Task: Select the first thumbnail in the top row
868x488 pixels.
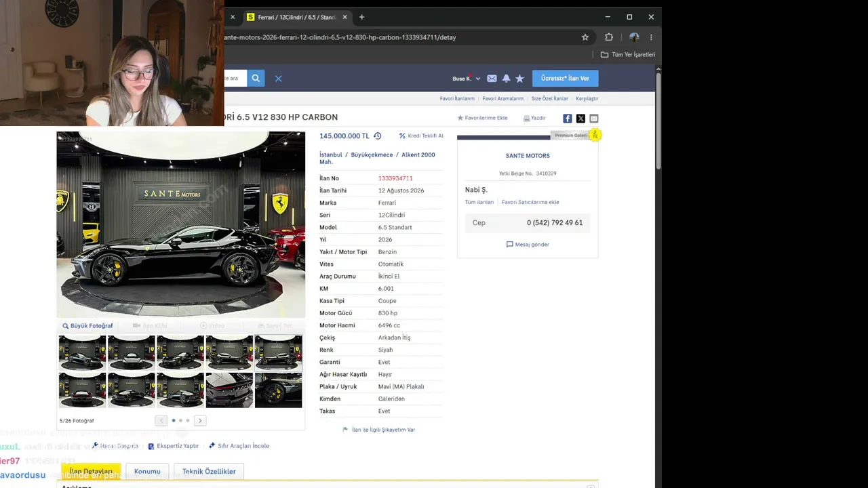Action: tap(82, 353)
